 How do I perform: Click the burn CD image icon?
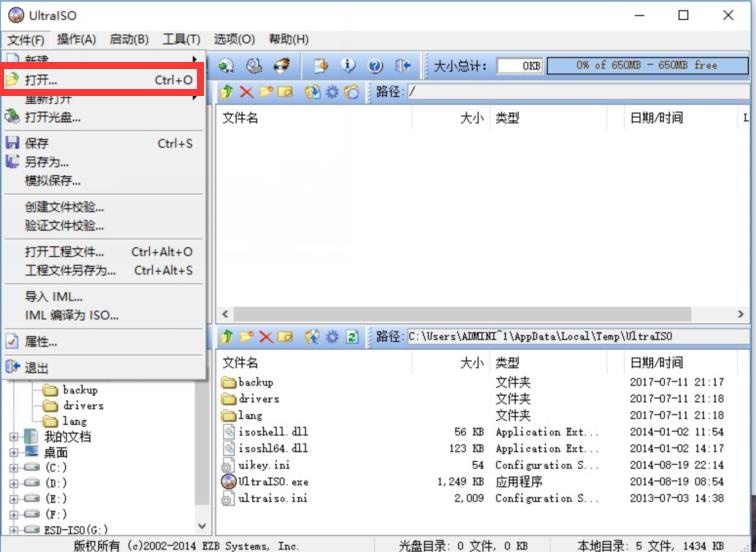pyautogui.click(x=283, y=65)
